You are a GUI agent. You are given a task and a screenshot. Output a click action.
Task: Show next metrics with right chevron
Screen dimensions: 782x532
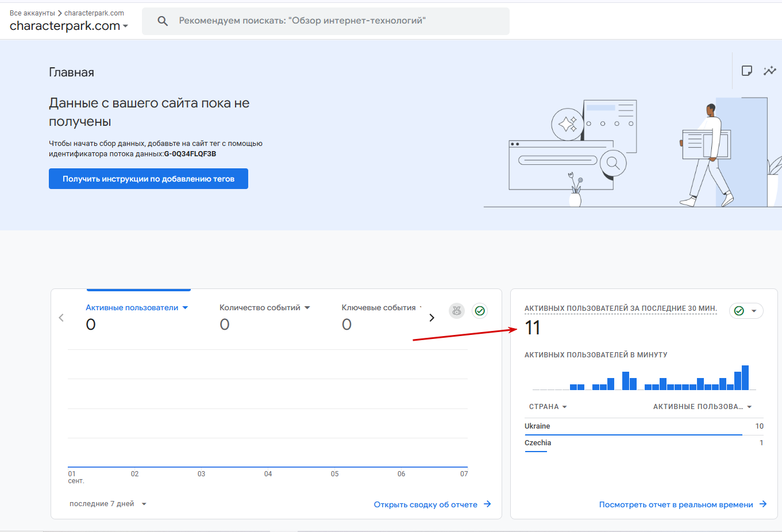[432, 318]
